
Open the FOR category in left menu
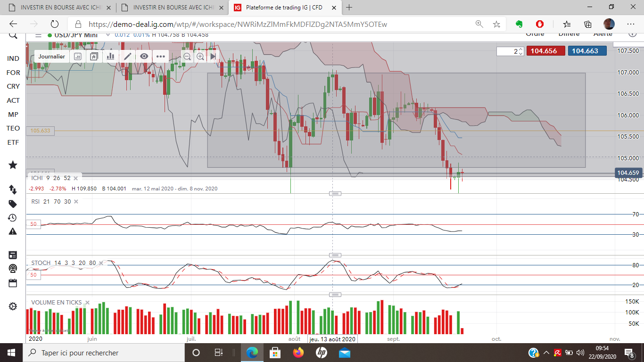tap(13, 73)
